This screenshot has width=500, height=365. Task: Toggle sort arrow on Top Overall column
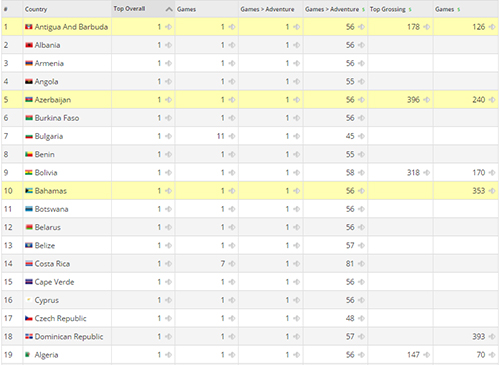pos(169,9)
